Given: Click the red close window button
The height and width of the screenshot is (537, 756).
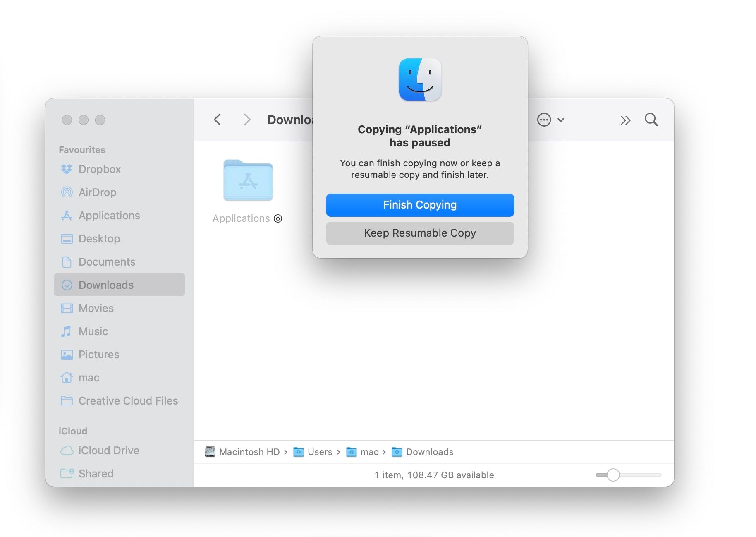Looking at the screenshot, I should [67, 120].
